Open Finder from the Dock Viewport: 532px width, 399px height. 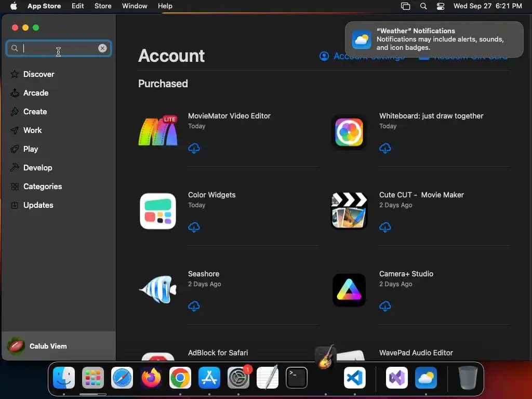[64, 378]
